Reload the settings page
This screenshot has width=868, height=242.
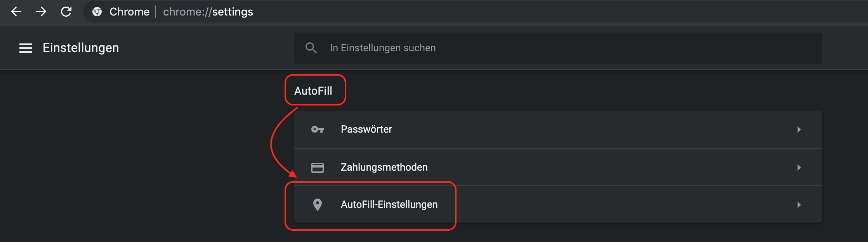point(66,12)
